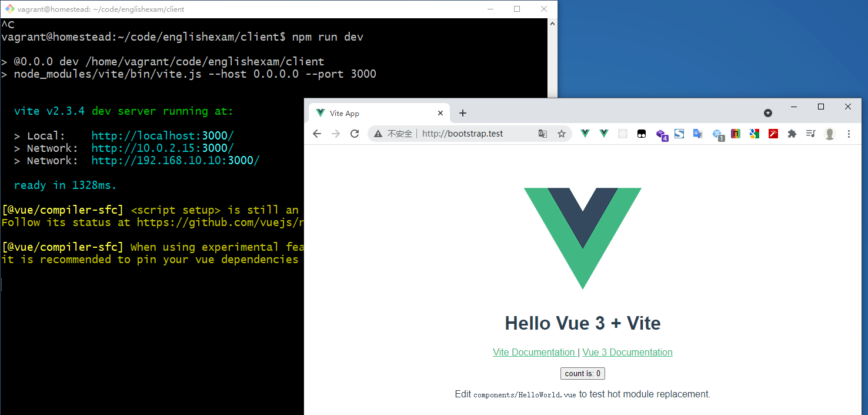Click the rainbow-striped N extension icon

click(x=736, y=134)
